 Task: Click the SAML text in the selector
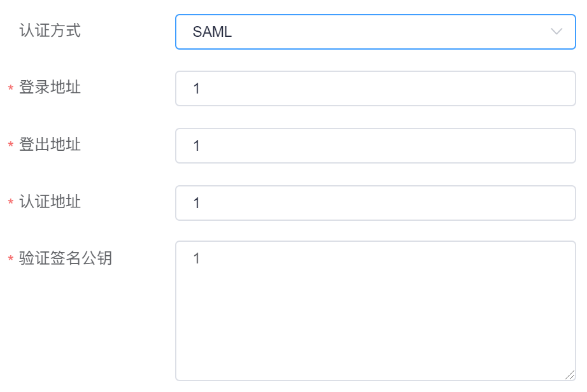coord(212,32)
